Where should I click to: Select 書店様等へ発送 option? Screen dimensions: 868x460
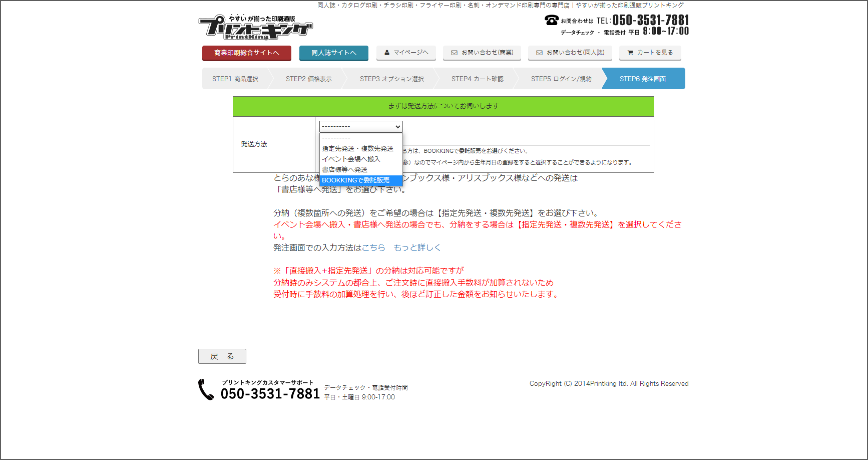point(344,170)
